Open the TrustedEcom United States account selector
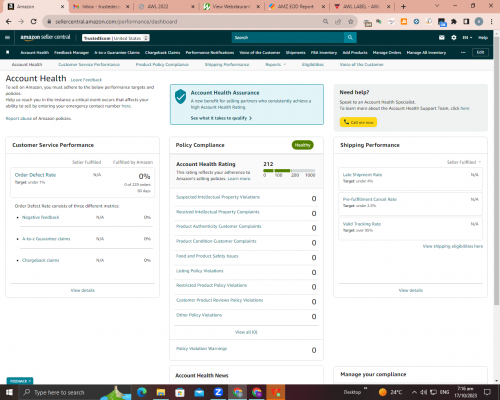500x400 pixels. 116,38
